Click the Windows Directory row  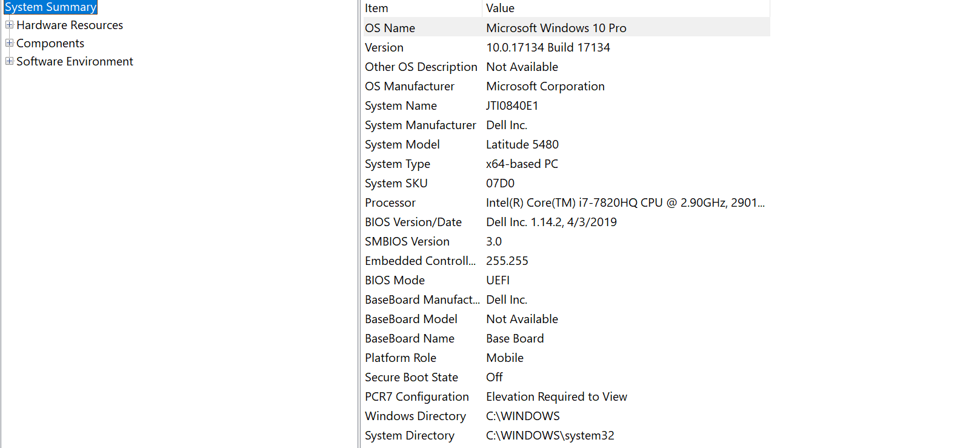(x=415, y=416)
